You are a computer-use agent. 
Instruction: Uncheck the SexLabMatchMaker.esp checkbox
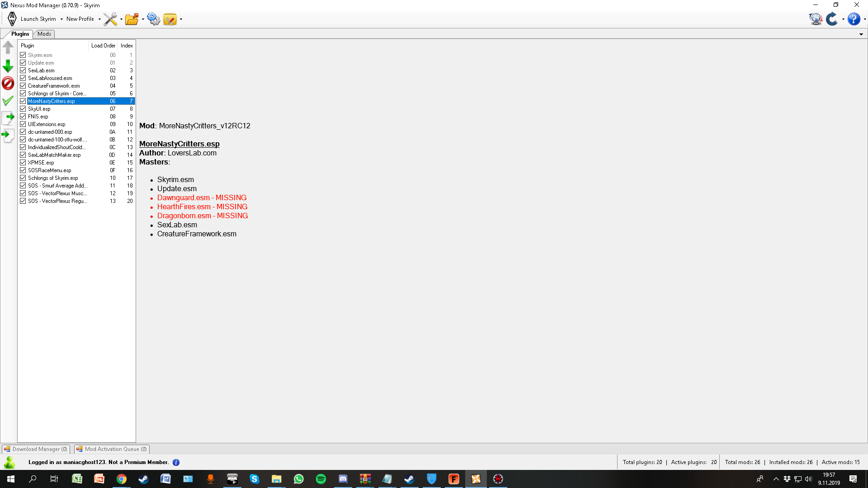23,155
